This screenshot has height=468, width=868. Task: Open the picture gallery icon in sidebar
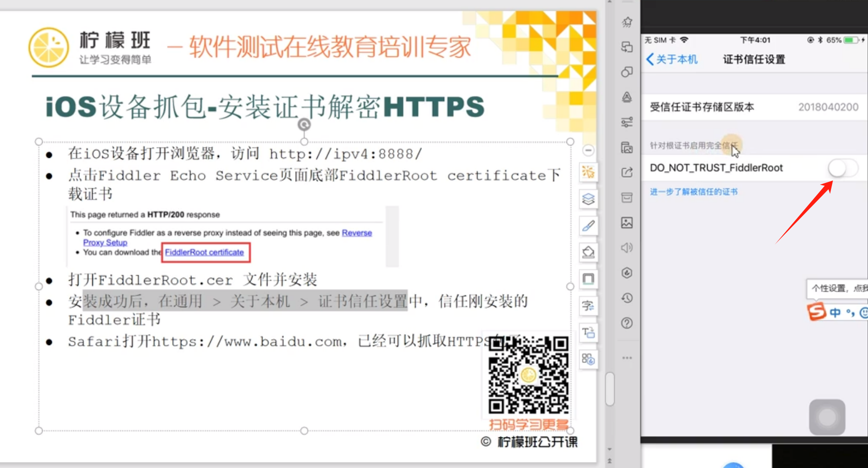click(627, 147)
